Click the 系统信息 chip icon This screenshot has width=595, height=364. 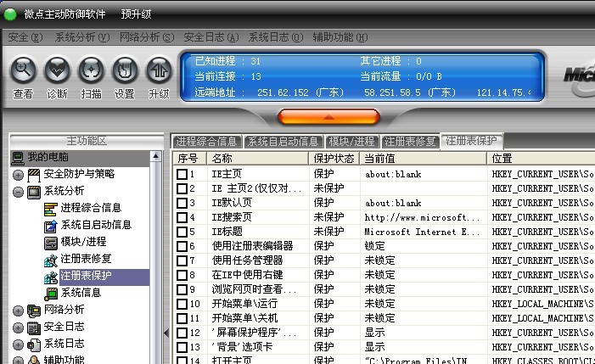(50, 294)
